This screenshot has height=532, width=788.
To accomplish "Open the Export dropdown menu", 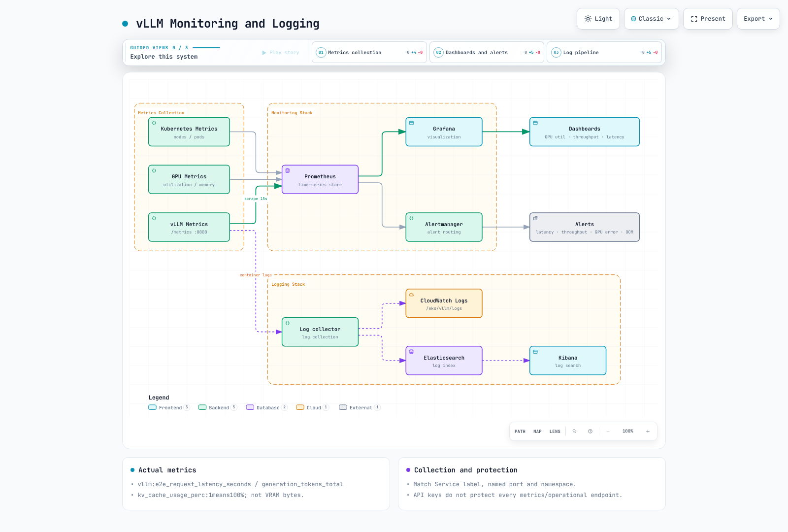I will pyautogui.click(x=758, y=19).
